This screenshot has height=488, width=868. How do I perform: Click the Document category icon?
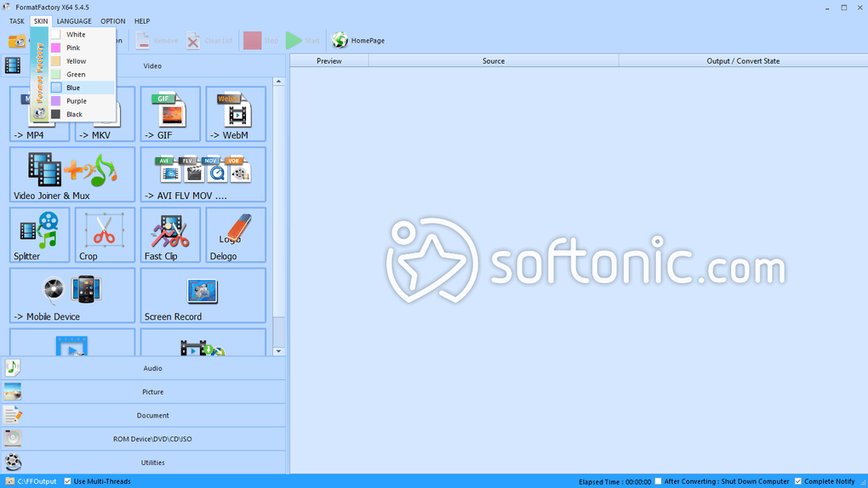[13, 414]
